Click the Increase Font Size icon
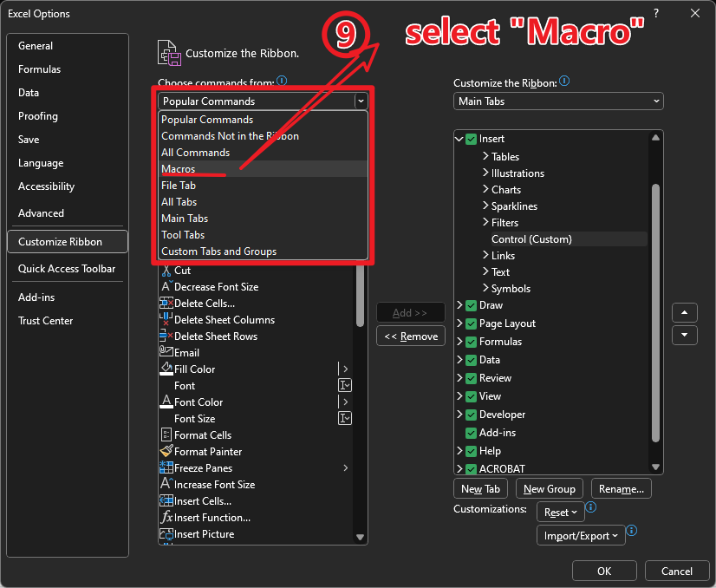The height and width of the screenshot is (588, 716). [166, 484]
